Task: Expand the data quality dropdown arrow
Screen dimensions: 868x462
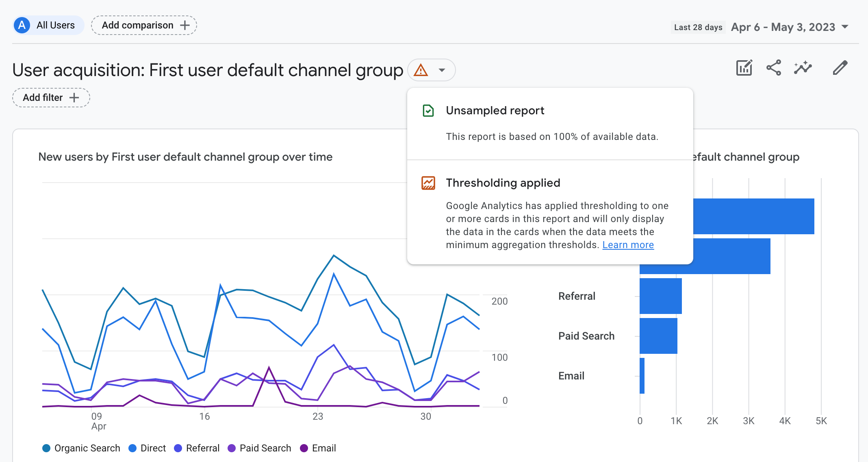Action: tap(442, 70)
